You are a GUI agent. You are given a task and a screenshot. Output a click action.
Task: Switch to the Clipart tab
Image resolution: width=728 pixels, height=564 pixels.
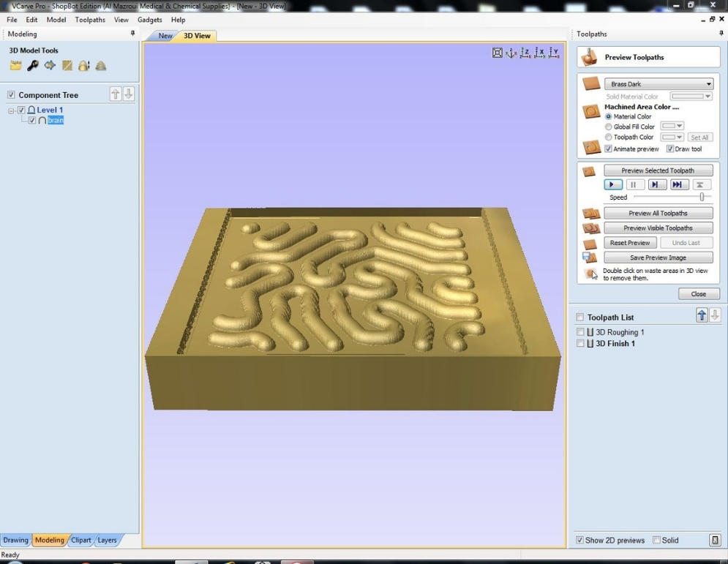click(x=80, y=541)
